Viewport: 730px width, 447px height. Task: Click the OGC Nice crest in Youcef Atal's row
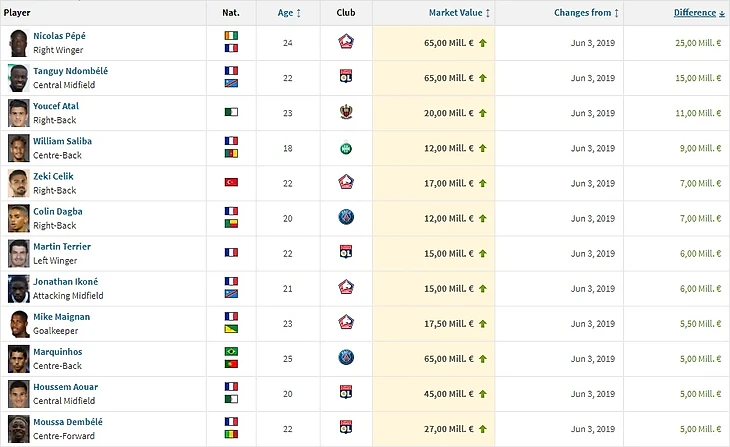click(346, 114)
